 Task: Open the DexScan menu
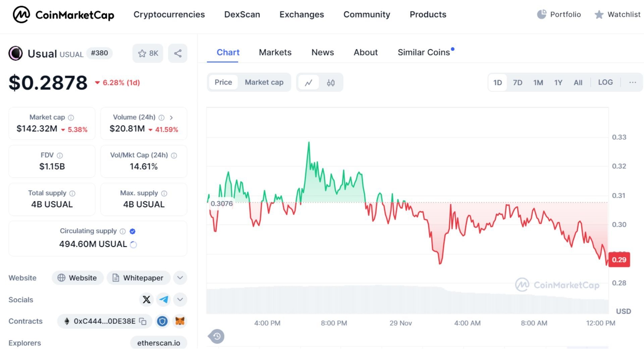coord(242,14)
